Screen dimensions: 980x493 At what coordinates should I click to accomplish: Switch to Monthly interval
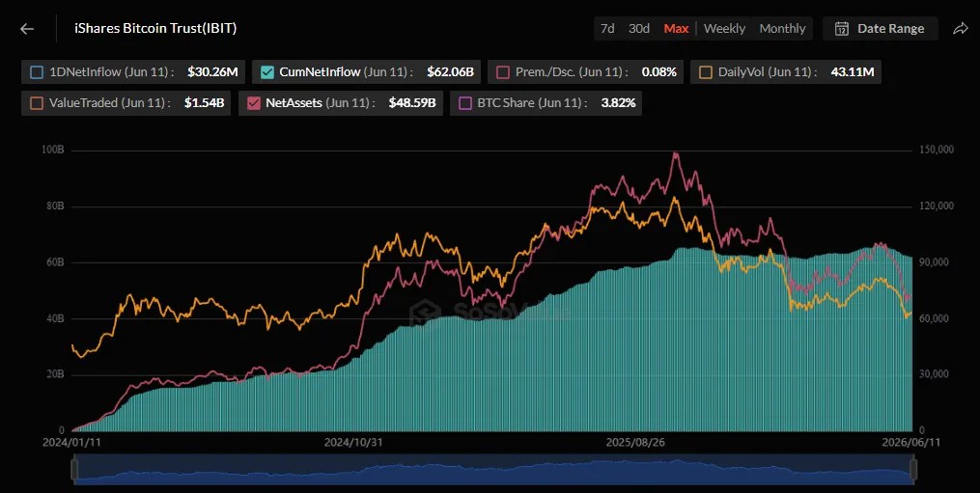782,29
